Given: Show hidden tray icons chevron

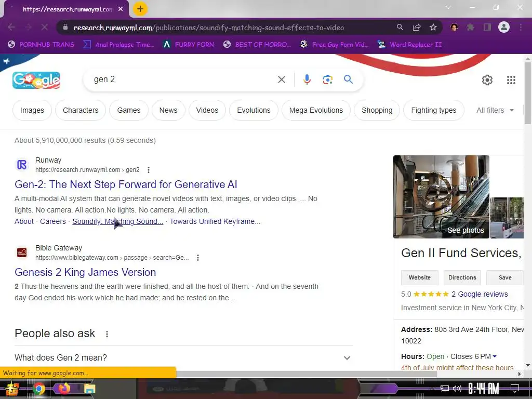Looking at the screenshot, I should click(x=432, y=389).
